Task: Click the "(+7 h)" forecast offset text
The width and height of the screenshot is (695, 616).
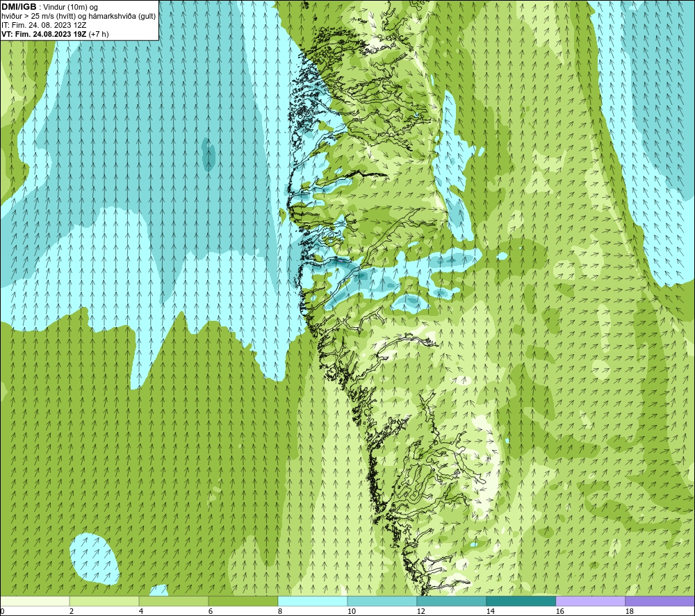Action: point(99,34)
